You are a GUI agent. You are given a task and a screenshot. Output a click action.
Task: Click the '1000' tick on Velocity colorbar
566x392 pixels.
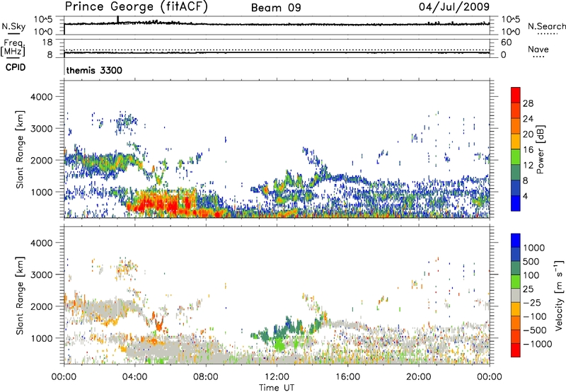coord(534,248)
